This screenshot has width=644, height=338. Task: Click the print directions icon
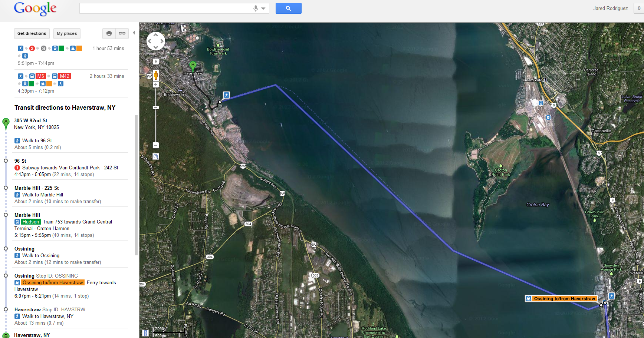(x=109, y=33)
